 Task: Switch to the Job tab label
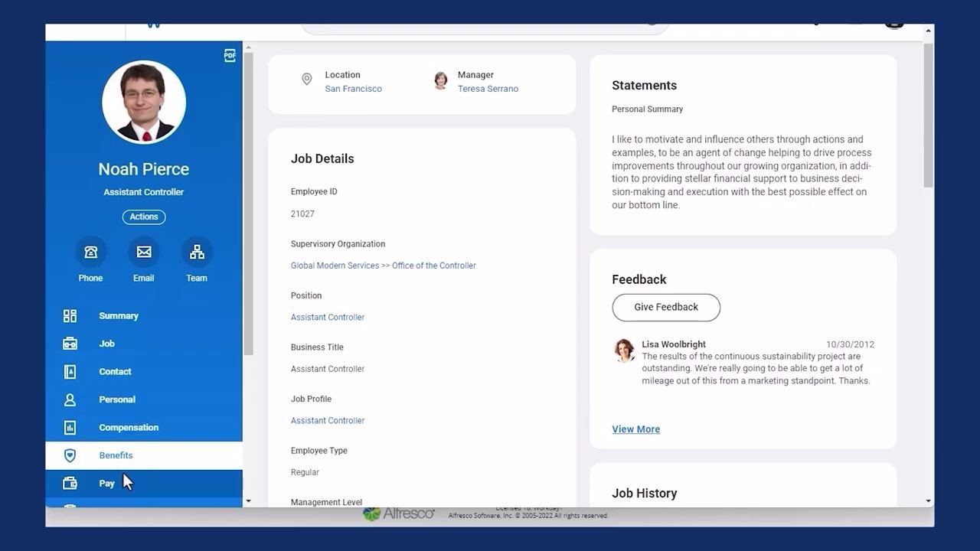tap(106, 344)
